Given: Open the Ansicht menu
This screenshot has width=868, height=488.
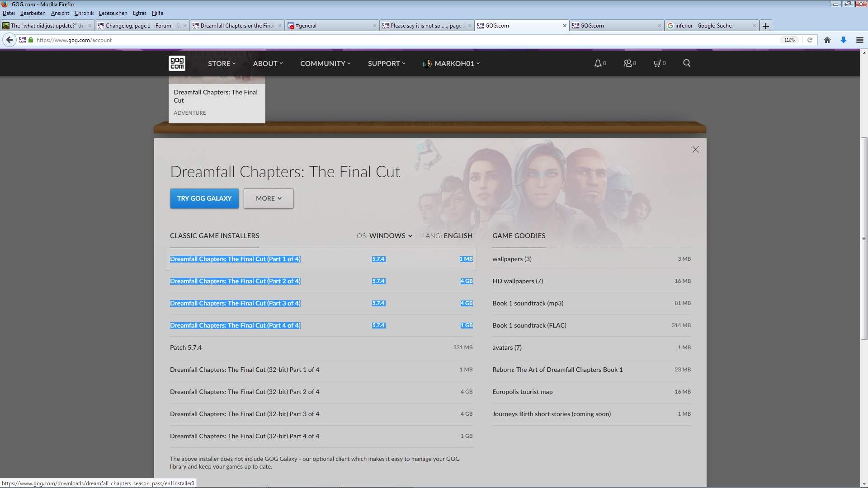Looking at the screenshot, I should 60,13.
